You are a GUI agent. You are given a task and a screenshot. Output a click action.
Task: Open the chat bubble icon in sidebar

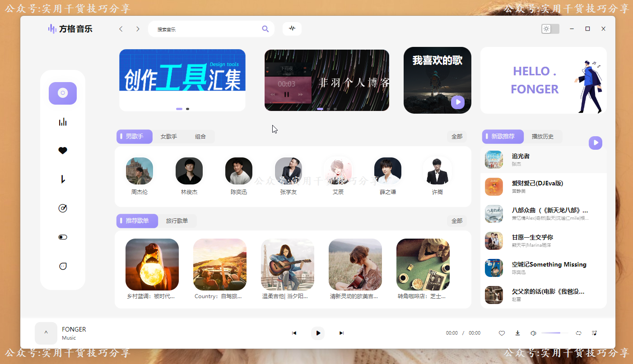click(63, 266)
